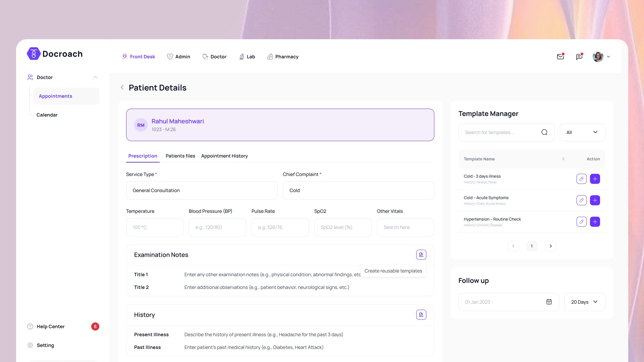This screenshot has width=644, height=362.
Task: Click search magnifier in Template Manager
Action: (x=544, y=132)
